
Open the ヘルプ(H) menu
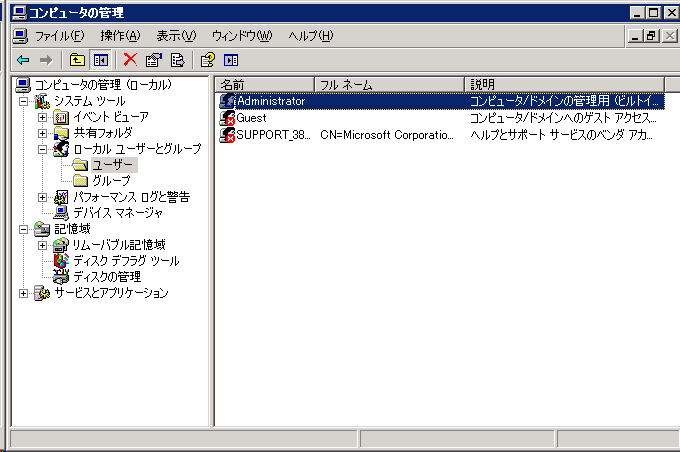pyautogui.click(x=311, y=36)
